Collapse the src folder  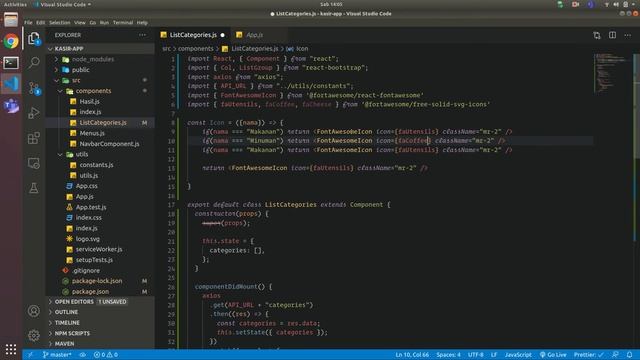[x=56, y=80]
